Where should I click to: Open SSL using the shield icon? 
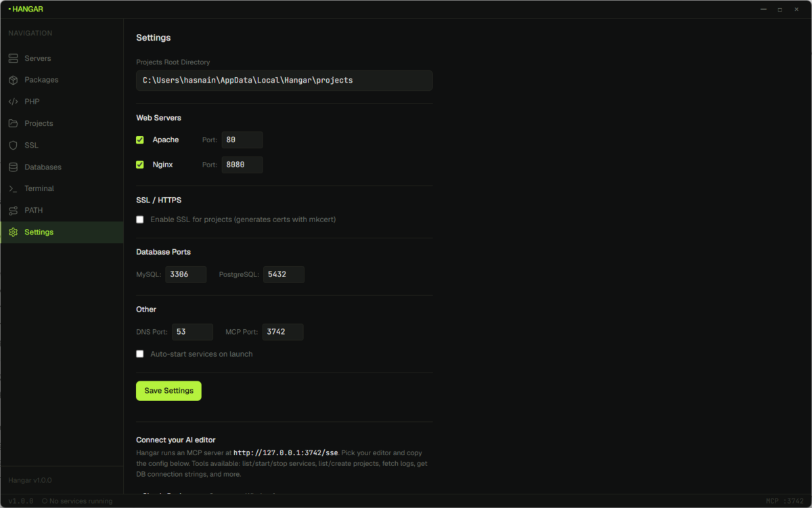pyautogui.click(x=13, y=145)
